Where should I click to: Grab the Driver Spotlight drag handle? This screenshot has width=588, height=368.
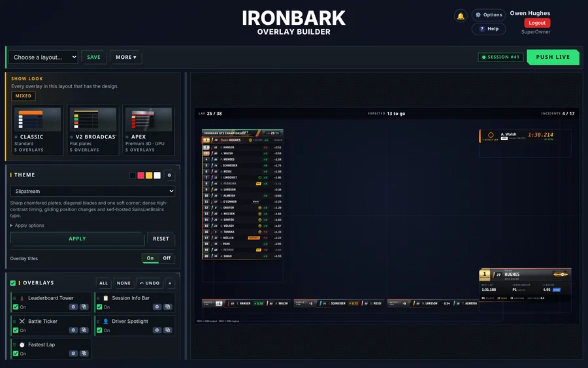click(x=98, y=322)
